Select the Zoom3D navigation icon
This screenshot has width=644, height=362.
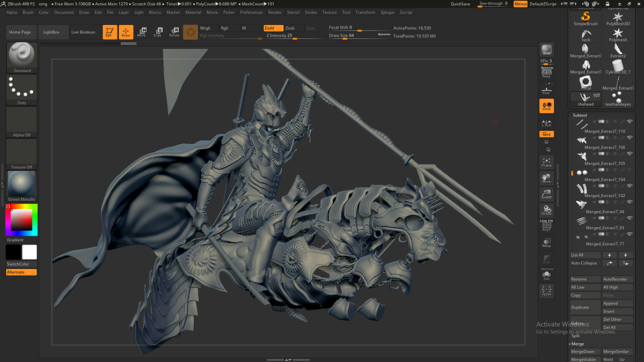click(x=546, y=194)
